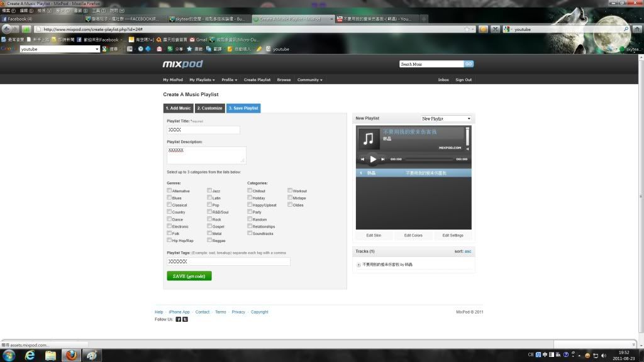The width and height of the screenshot is (644, 362).
Task: Enable the Jazz genre checkbox
Action: point(209,190)
